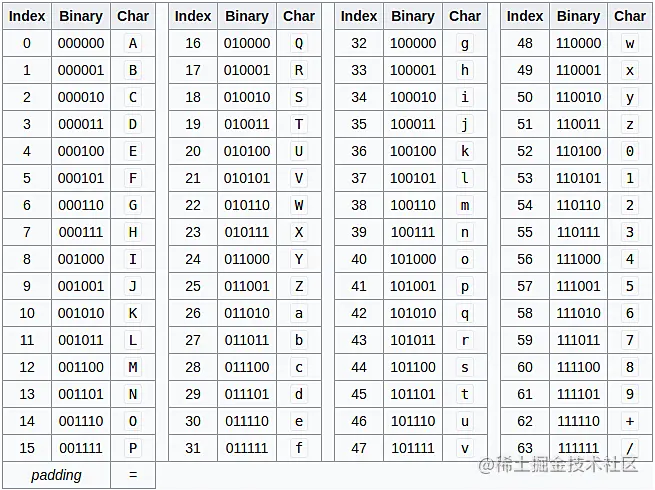Viewport: 655px width, 490px height.
Task: Click the Char cell showing uppercase J
Action: (x=133, y=286)
